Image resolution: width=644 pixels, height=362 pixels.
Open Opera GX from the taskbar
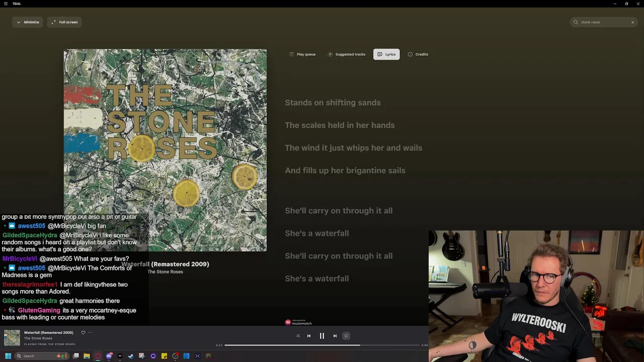tap(98, 356)
